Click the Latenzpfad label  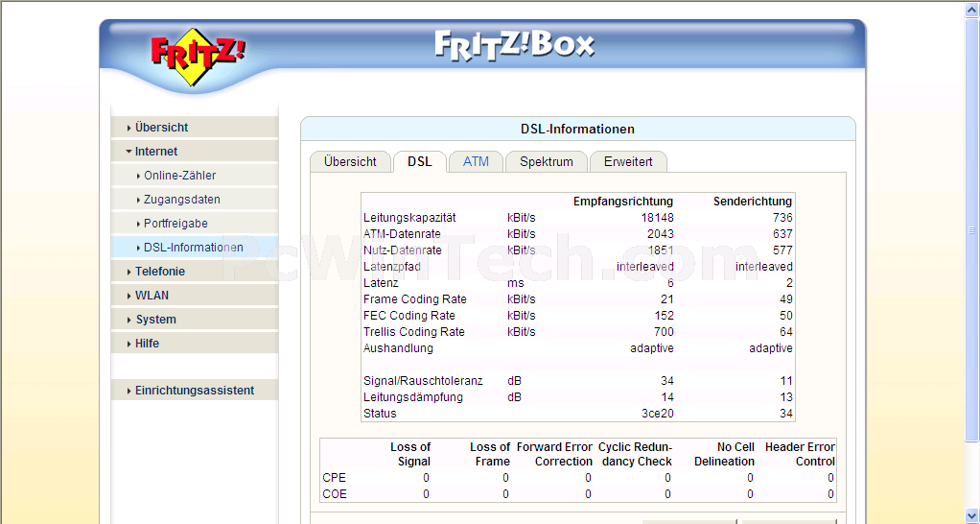pos(392,267)
